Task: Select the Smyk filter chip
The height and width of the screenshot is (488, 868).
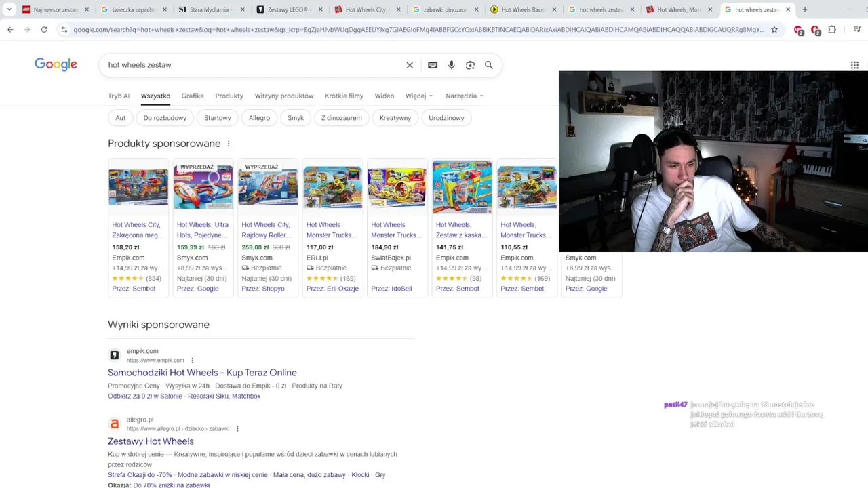Action: coord(296,118)
